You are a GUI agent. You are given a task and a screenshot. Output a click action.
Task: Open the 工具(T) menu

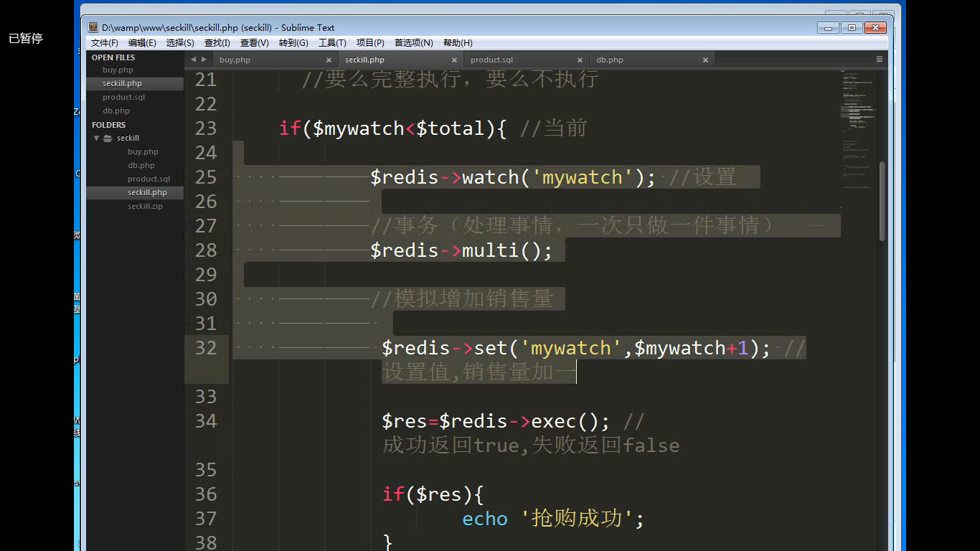pyautogui.click(x=332, y=43)
